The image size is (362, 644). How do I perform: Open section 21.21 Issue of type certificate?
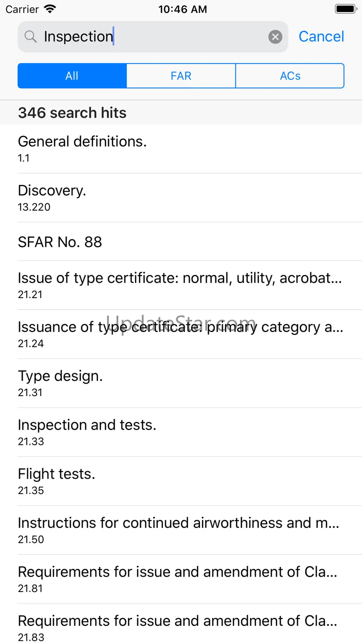click(x=181, y=285)
